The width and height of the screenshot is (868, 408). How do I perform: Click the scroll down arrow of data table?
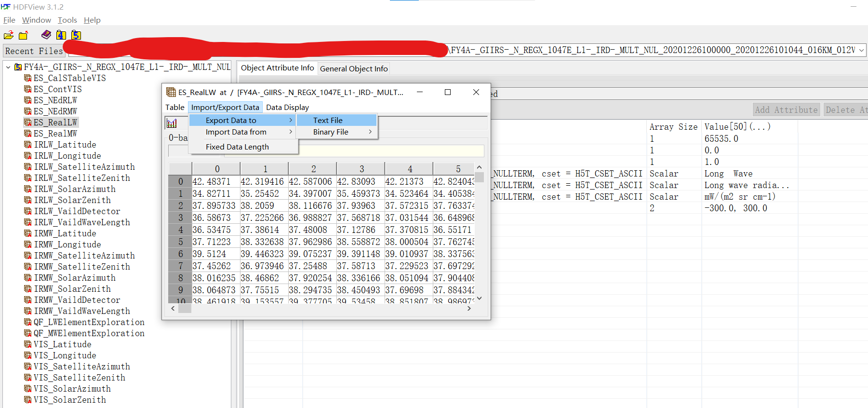[x=480, y=299]
